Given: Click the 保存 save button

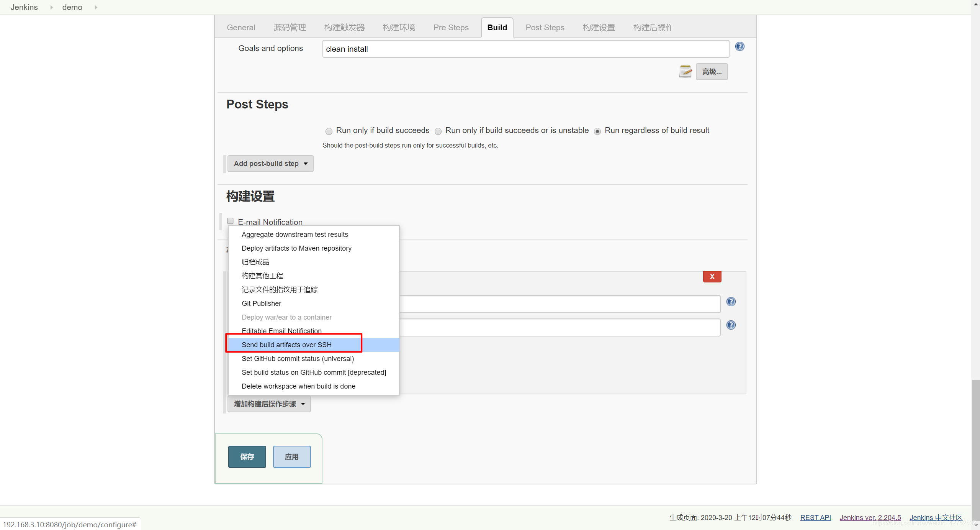Looking at the screenshot, I should click(247, 457).
